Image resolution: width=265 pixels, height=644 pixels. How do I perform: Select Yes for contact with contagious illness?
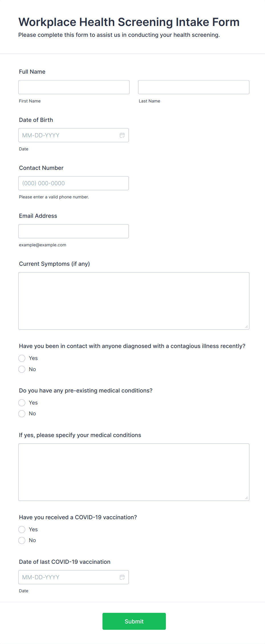click(x=22, y=358)
